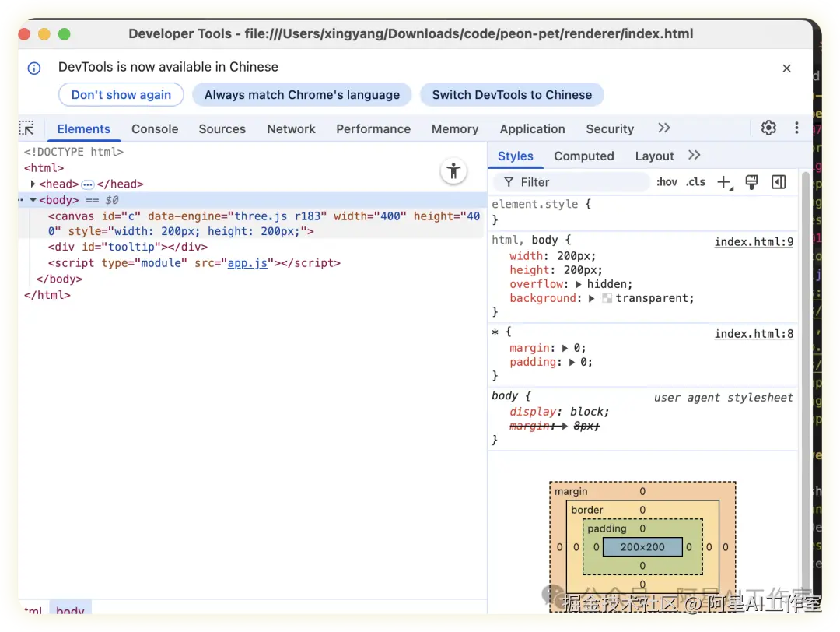This screenshot has width=840, height=632.
Task: Expand the padding shorthand in * rule
Action: 572,362
